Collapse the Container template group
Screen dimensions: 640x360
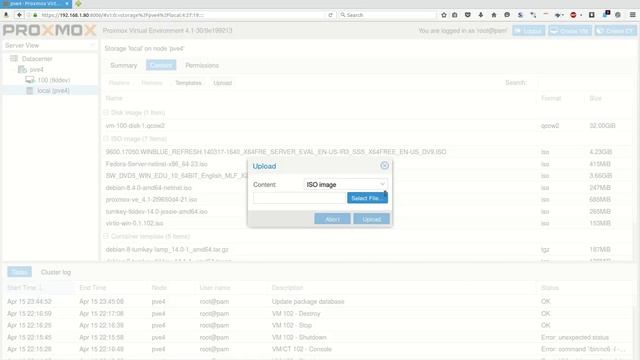coord(106,236)
